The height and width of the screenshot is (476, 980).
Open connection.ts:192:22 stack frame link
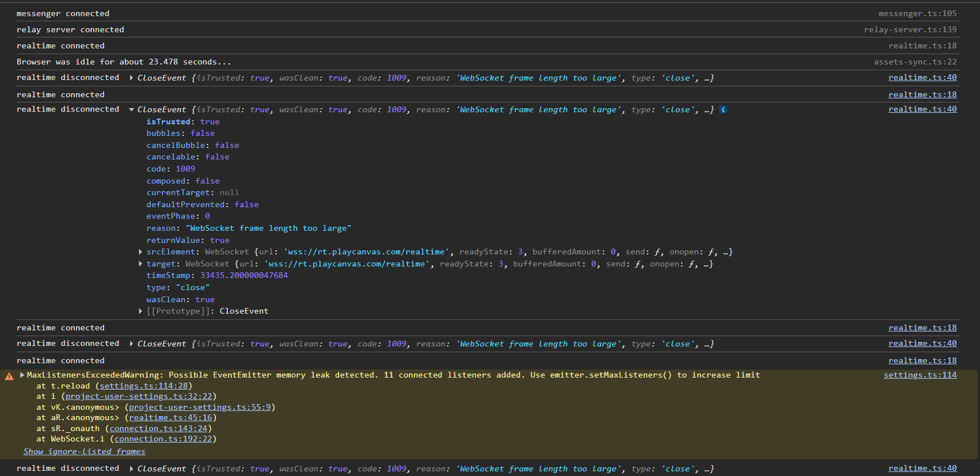(x=163, y=439)
